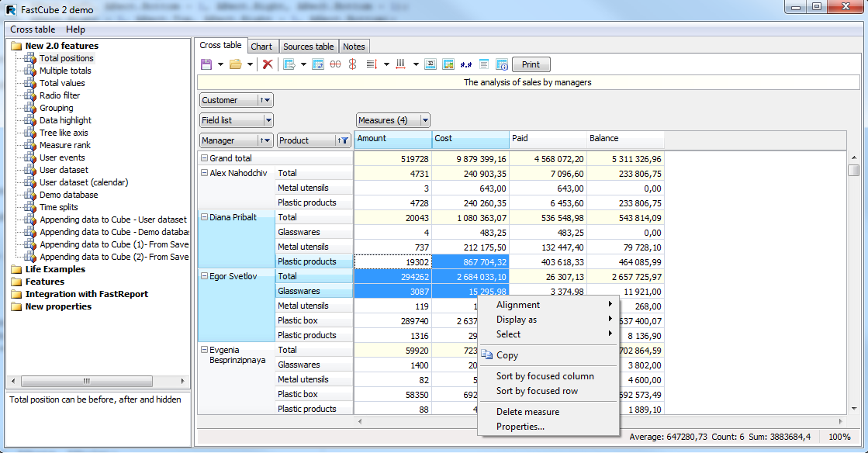The width and height of the screenshot is (868, 453).
Task: Select Demo database in the tree
Action: [68, 195]
